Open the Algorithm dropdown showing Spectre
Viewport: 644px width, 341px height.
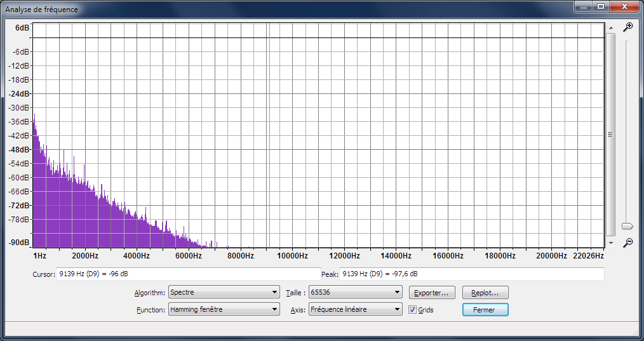(224, 293)
